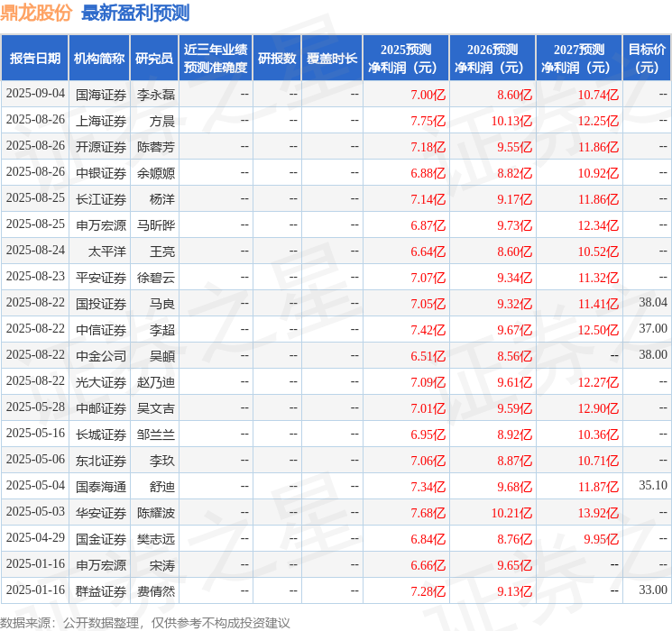
Task: Click the 13.92亿 2027 forecast value
Action: [598, 513]
